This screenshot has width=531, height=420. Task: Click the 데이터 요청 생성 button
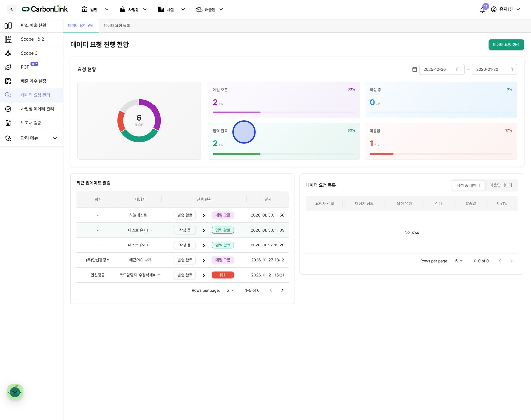click(x=506, y=45)
